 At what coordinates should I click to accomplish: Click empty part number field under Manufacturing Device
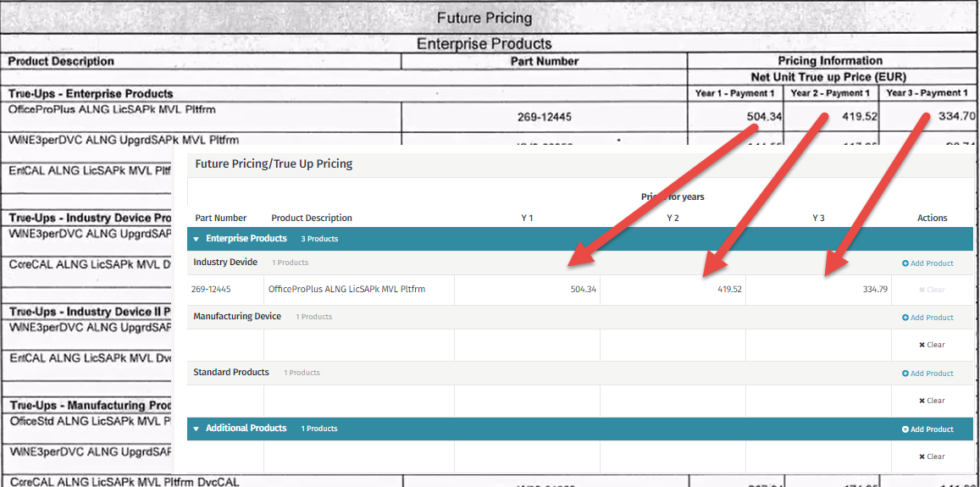pyautogui.click(x=225, y=345)
